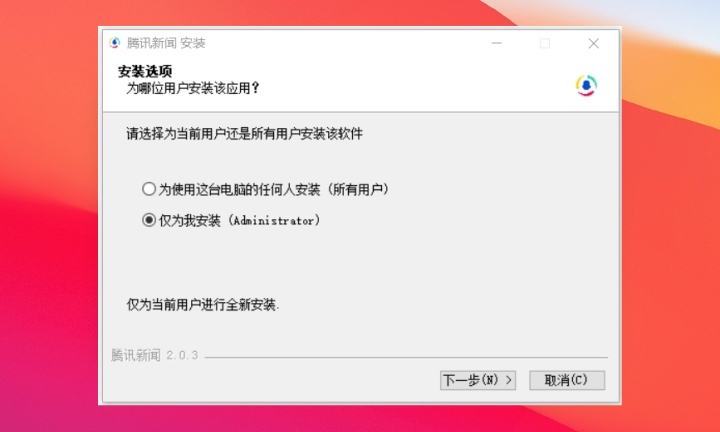Click the 腾讯新闻 logo in header
720x432 pixels.
click(586, 85)
